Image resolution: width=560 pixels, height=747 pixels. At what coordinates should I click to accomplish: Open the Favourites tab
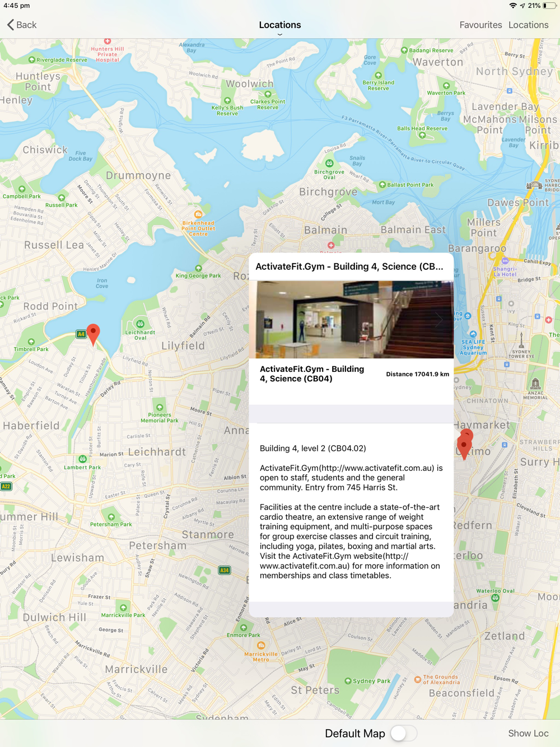click(x=480, y=25)
